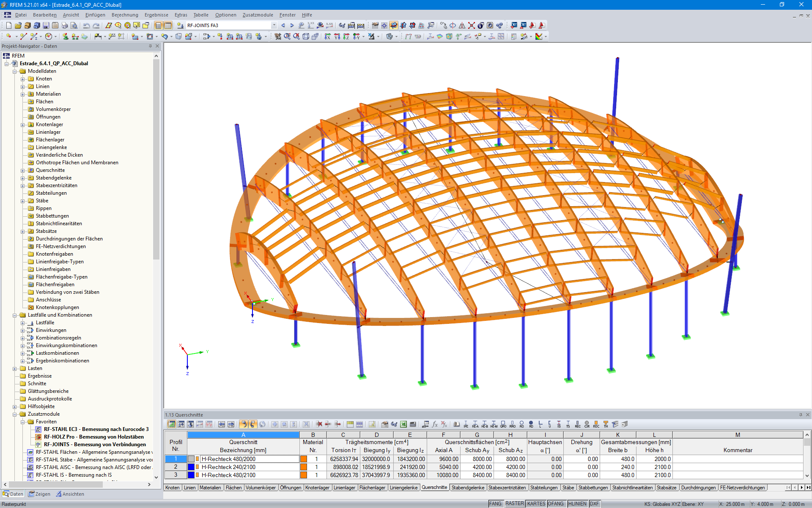Open RF-HOLZ Pro Bemessung von Holzstäben
Screen dimensions: 812x508
click(x=93, y=437)
